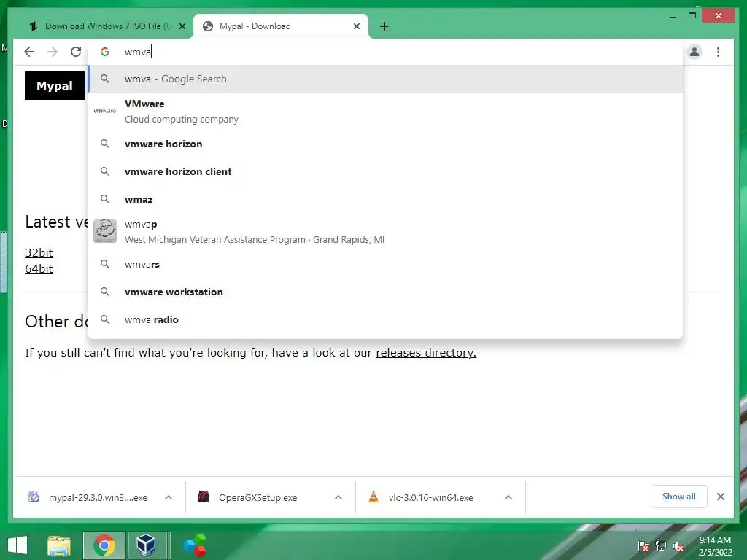Expand options for vlc-3.0.16-win64.exe download
This screenshot has width=747, height=560.
pyautogui.click(x=508, y=497)
